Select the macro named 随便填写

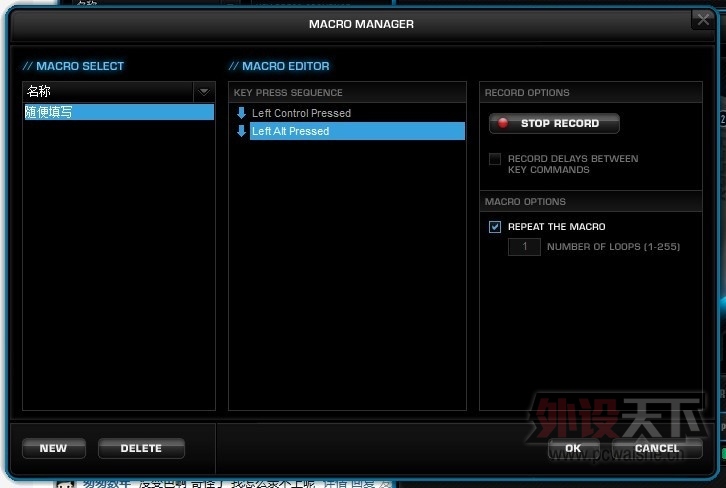119,112
